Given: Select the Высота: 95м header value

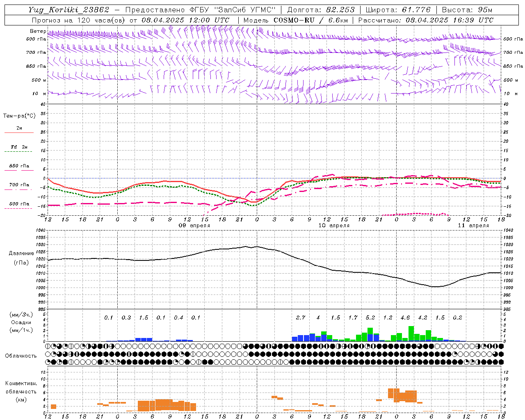Looking at the screenshot, I should (467, 10).
